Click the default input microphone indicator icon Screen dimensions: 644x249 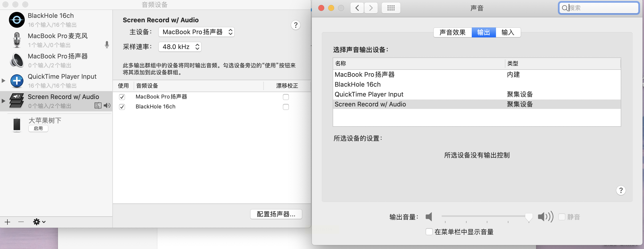107,45
